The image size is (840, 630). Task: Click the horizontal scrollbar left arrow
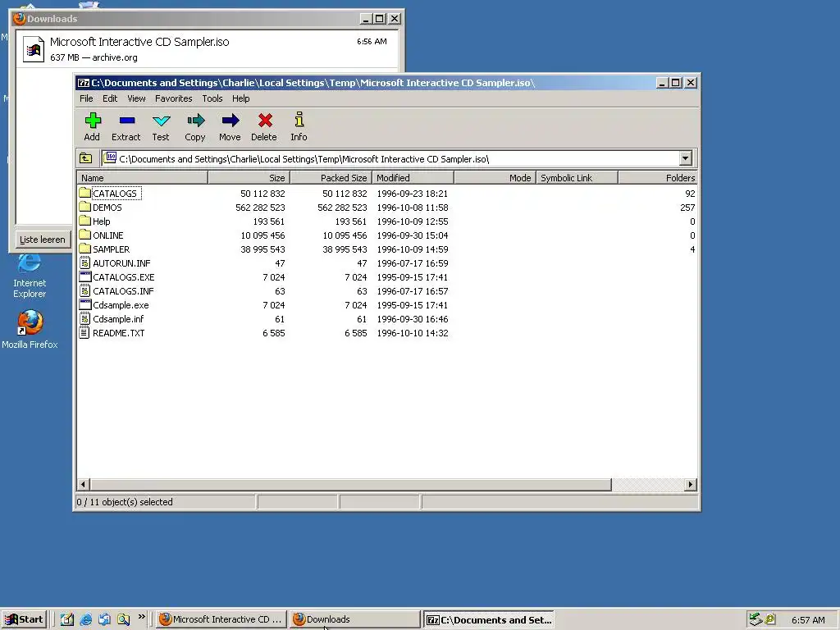[x=83, y=484]
